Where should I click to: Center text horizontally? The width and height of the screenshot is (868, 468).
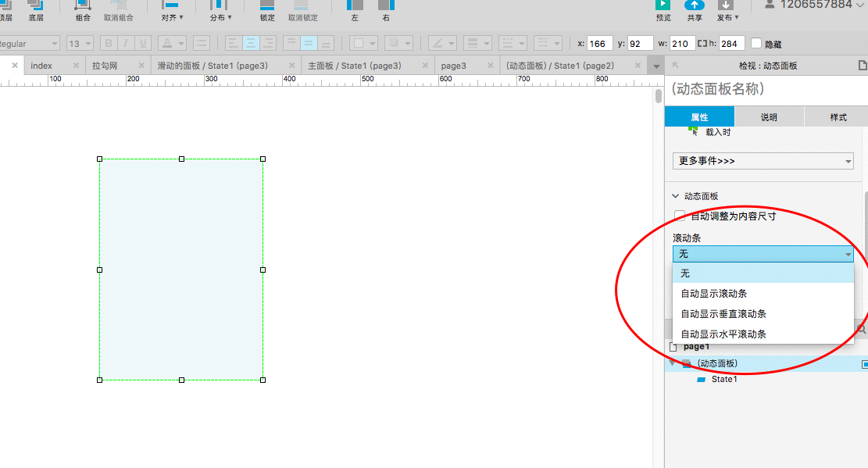coord(251,43)
